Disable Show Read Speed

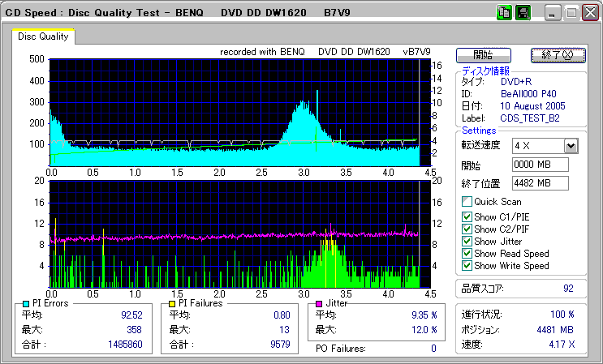click(467, 254)
